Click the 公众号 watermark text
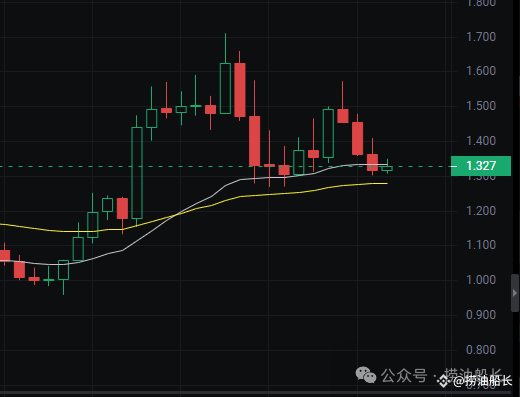 coord(404,375)
